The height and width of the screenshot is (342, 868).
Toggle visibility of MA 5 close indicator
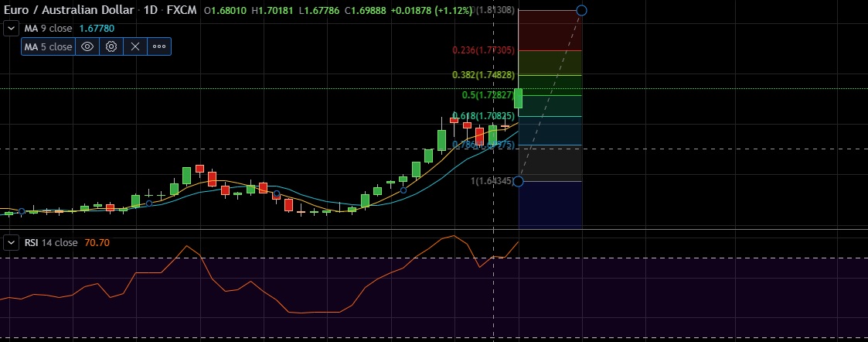click(x=87, y=46)
